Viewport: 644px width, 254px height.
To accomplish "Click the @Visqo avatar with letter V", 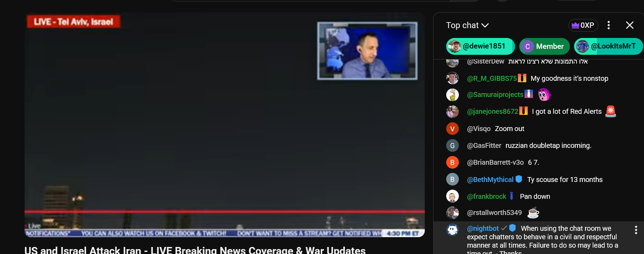I will (453, 129).
